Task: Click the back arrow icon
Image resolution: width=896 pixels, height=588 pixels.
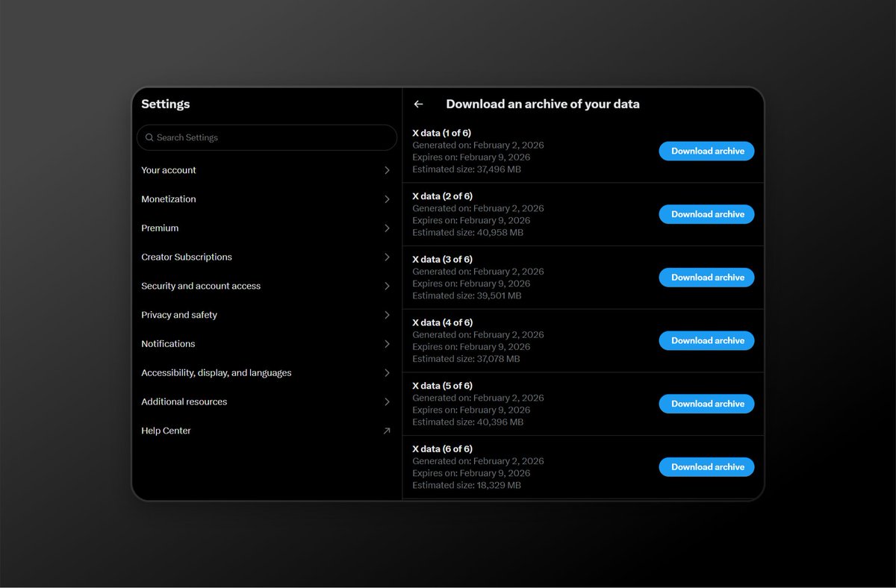Action: 418,104
